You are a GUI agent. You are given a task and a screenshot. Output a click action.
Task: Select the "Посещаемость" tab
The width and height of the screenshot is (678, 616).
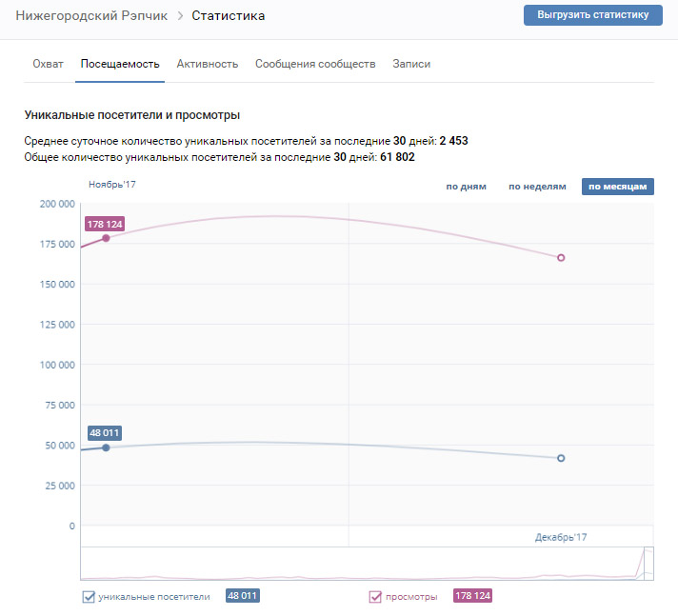coord(120,64)
